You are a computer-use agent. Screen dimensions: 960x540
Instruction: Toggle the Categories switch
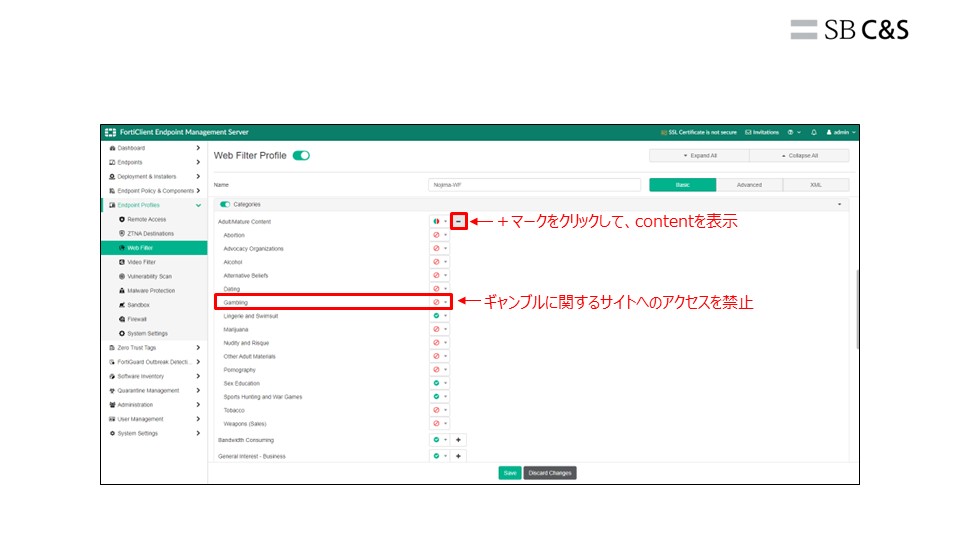225,204
